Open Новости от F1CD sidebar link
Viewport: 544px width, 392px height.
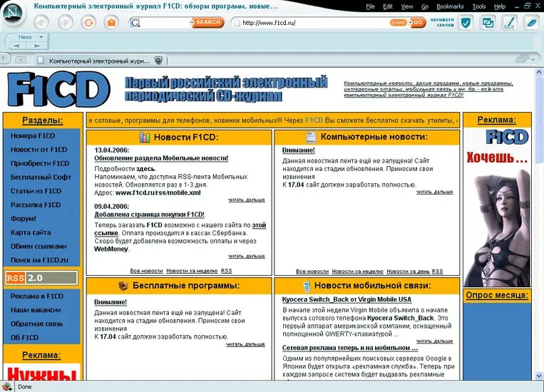click(x=39, y=150)
